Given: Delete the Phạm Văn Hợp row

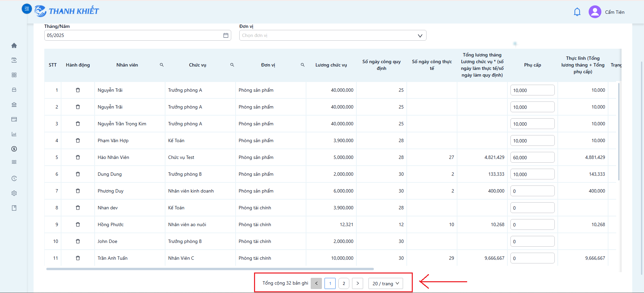Looking at the screenshot, I should pyautogui.click(x=78, y=140).
